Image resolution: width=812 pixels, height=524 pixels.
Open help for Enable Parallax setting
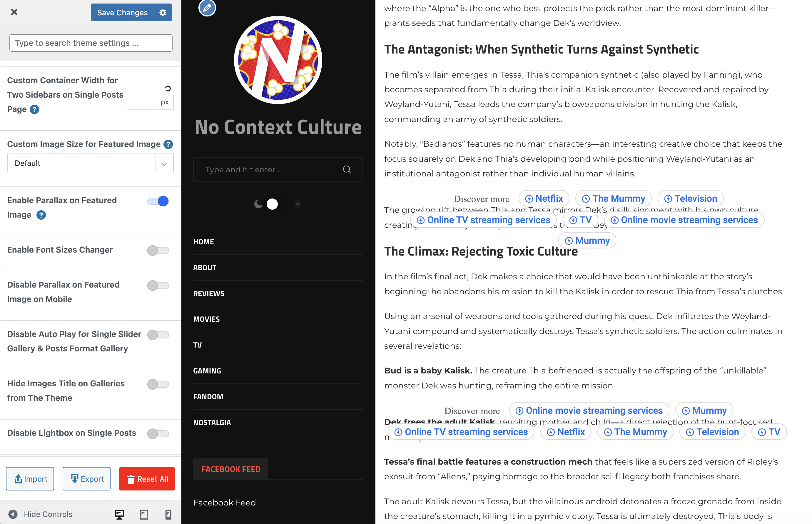pyautogui.click(x=41, y=215)
